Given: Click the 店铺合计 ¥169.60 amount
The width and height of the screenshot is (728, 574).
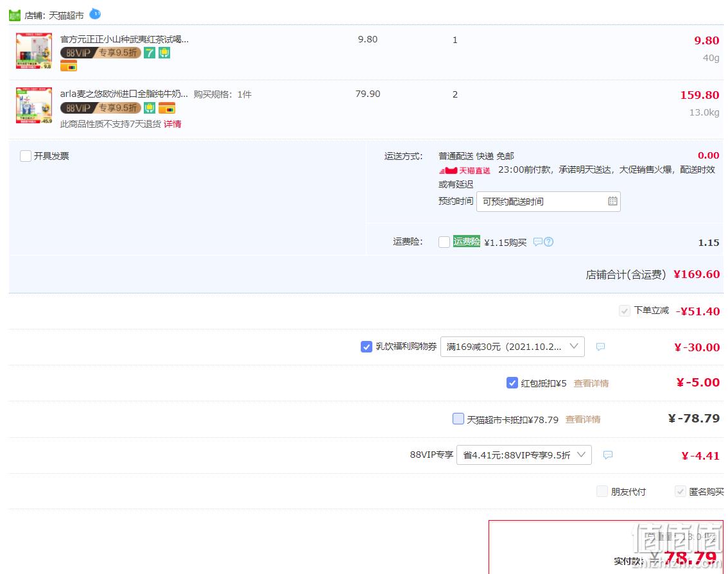Looking at the screenshot, I should 697,274.
